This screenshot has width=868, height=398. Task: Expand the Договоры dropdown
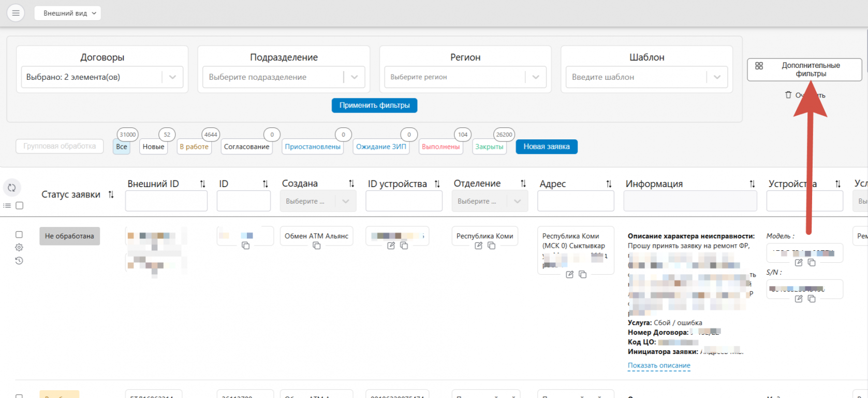click(x=172, y=77)
